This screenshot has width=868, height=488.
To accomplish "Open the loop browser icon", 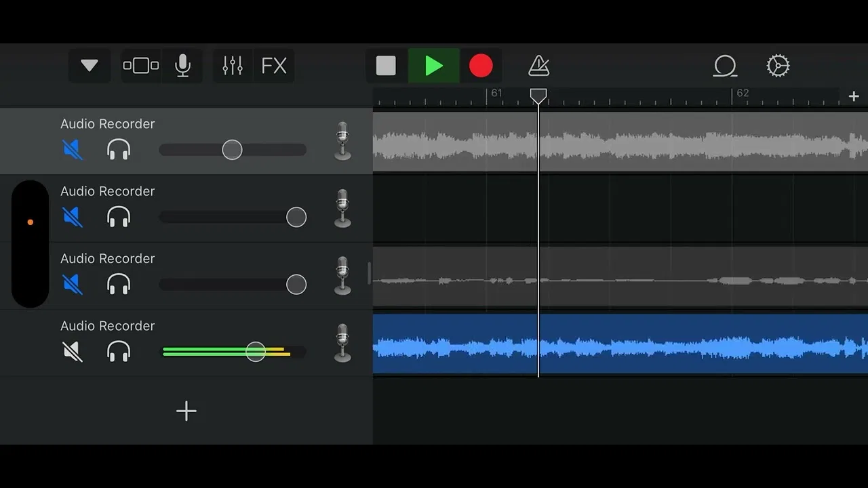I will coord(725,66).
